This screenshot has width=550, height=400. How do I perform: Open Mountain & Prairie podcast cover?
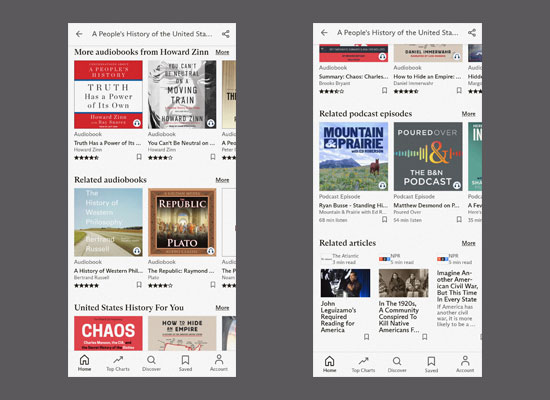(354, 156)
